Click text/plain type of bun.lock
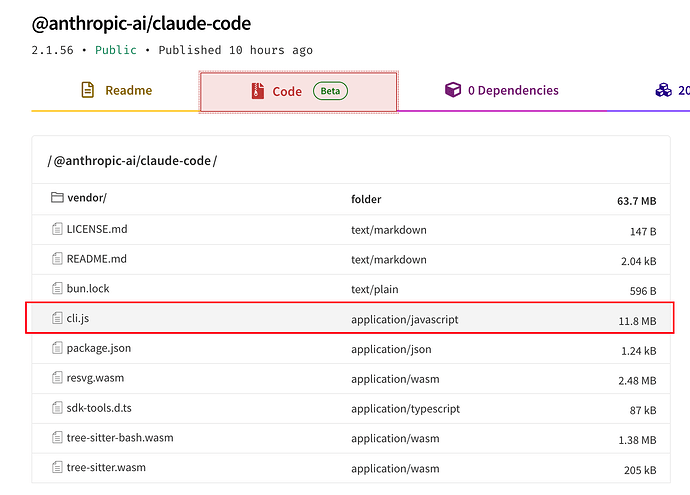 [x=374, y=290]
